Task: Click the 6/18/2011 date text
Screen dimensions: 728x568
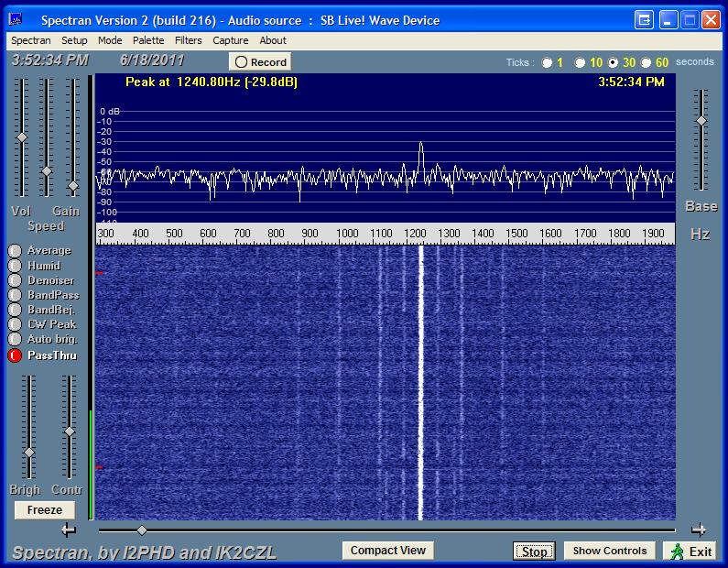Action: click(152, 60)
